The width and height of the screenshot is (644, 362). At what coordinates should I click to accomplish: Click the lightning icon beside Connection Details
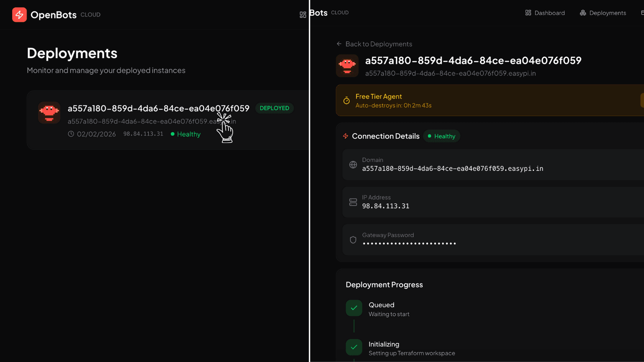(x=345, y=136)
